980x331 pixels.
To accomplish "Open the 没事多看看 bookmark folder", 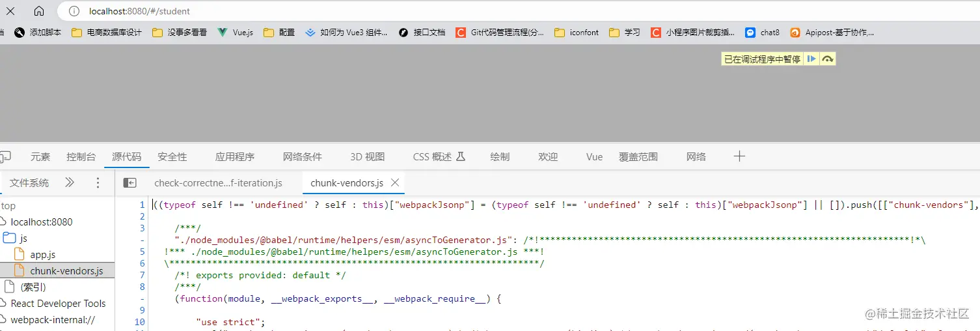I will 180,32.
